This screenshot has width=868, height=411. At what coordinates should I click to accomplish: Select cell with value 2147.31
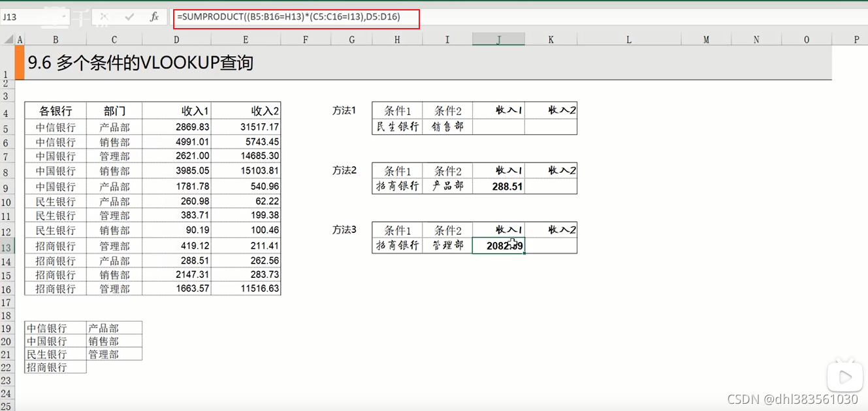pyautogui.click(x=176, y=275)
